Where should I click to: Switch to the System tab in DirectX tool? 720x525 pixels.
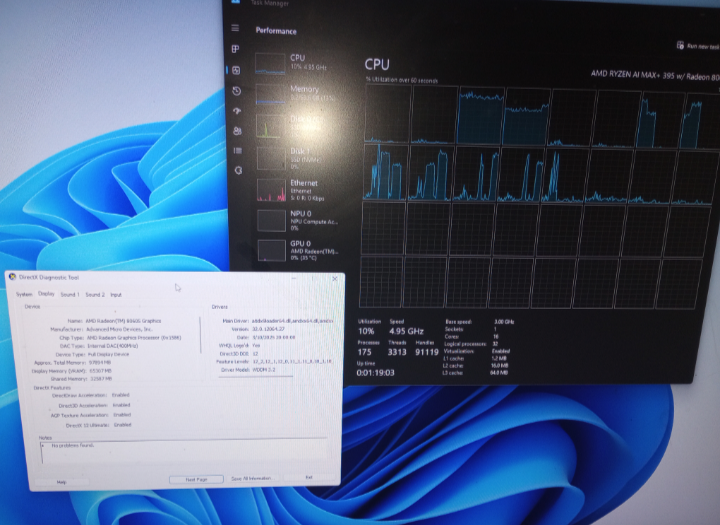point(24,294)
